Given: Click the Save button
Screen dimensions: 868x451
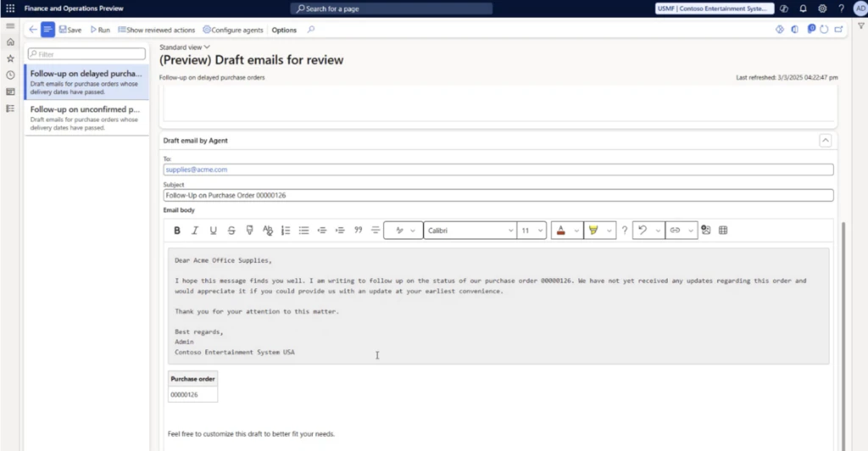Looking at the screenshot, I should pos(70,30).
